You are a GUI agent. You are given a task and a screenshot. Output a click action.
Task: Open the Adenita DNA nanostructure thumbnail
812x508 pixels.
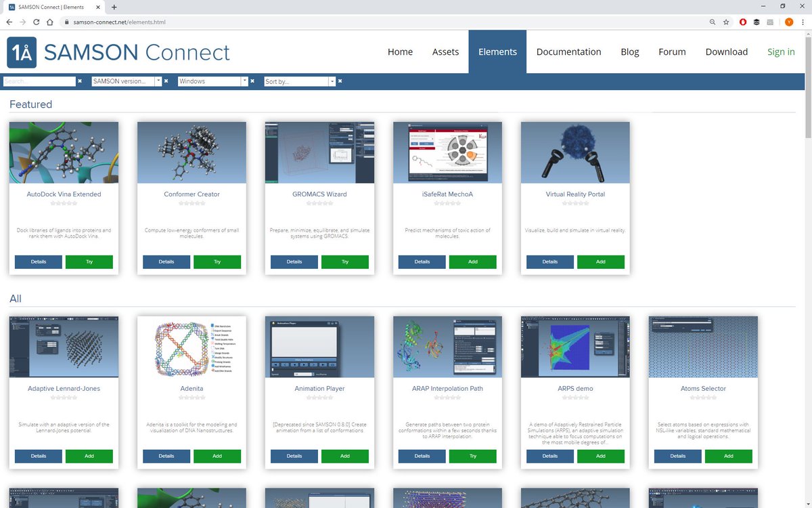pyautogui.click(x=191, y=347)
